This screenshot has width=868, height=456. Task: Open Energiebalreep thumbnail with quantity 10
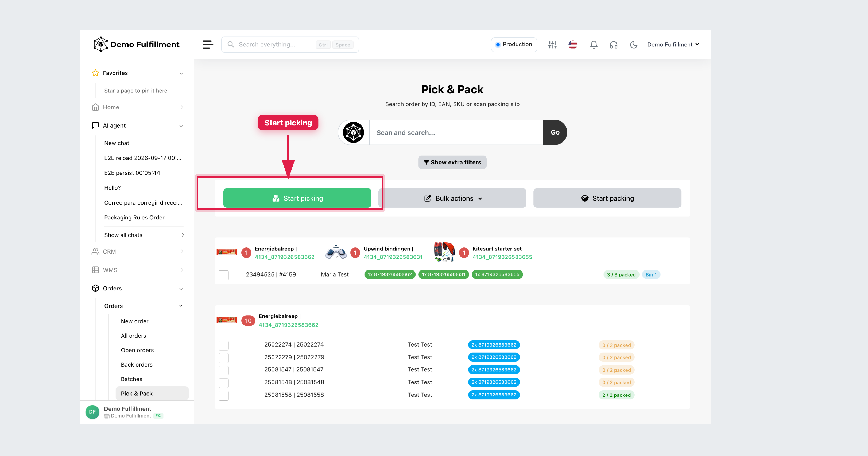[227, 320]
